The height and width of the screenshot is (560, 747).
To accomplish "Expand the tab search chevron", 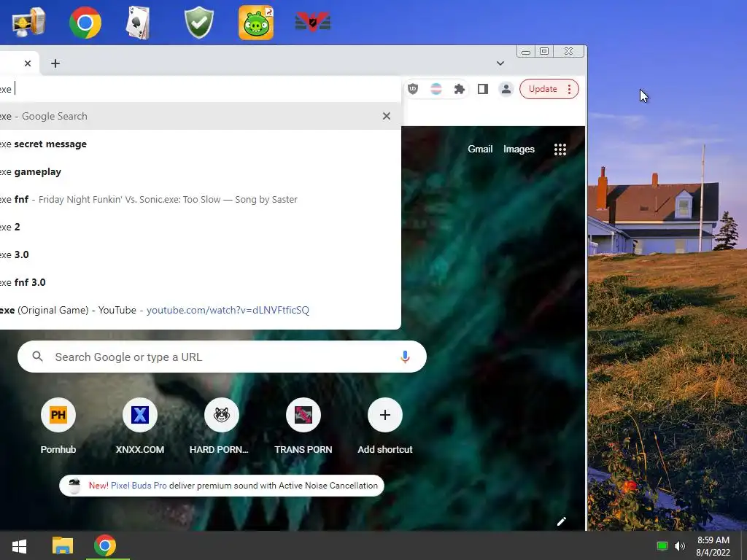I will click(x=500, y=63).
